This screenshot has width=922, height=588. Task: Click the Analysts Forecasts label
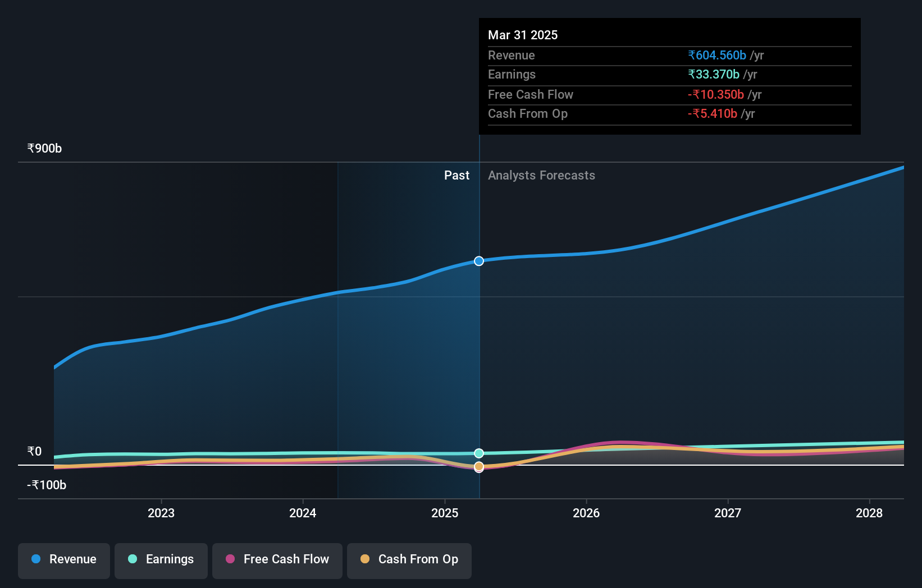click(x=541, y=175)
